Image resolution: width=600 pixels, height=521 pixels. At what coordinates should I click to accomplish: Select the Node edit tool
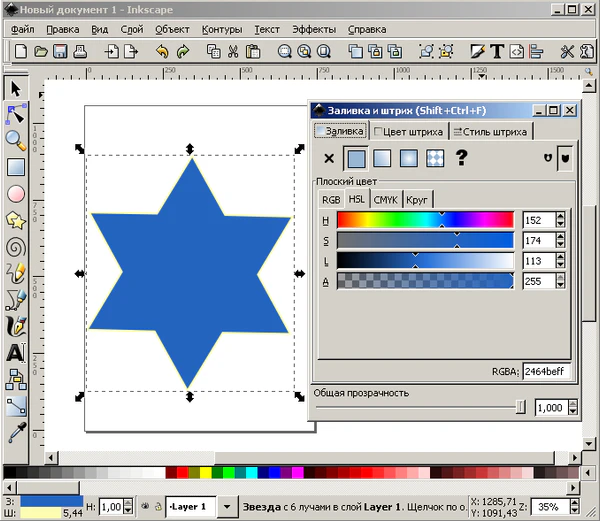(x=15, y=114)
